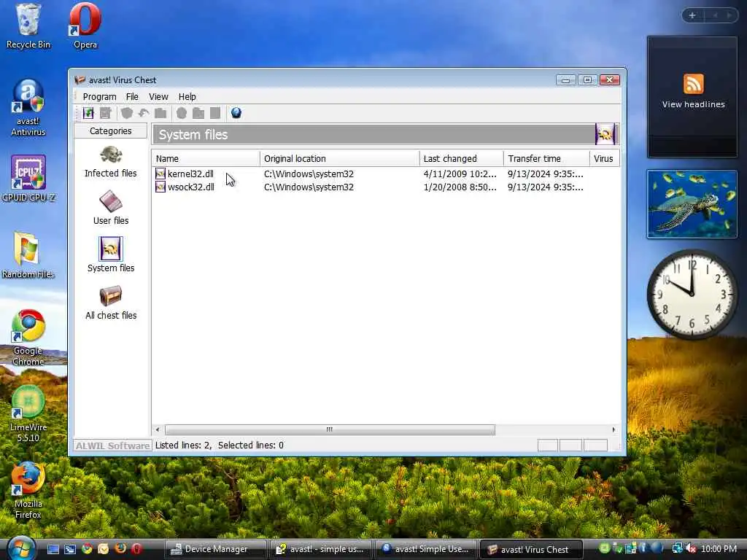Viewport: 747px width, 560px height.
Task: Click the greyed folder icon beside the octagon
Action: coord(198,113)
